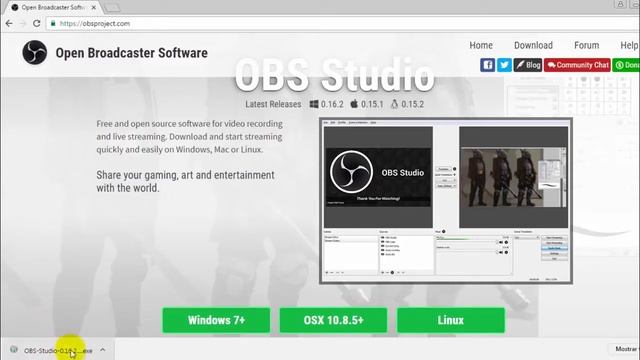Select the Open Broadcaster Software browser tab

pyautogui.click(x=53, y=7)
